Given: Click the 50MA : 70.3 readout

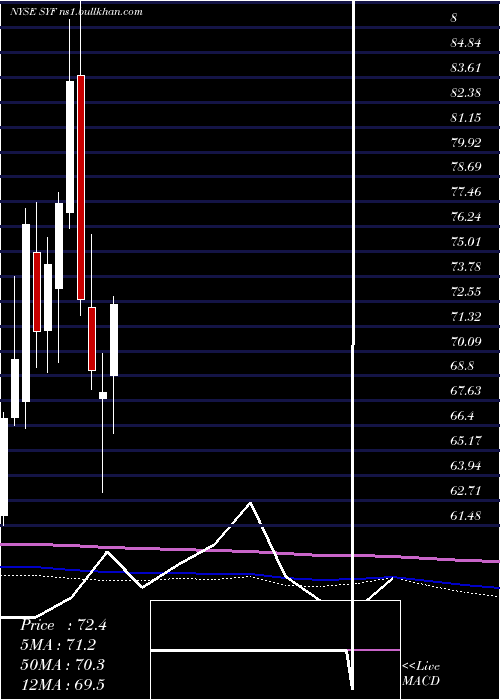Looking at the screenshot, I should [62, 665].
